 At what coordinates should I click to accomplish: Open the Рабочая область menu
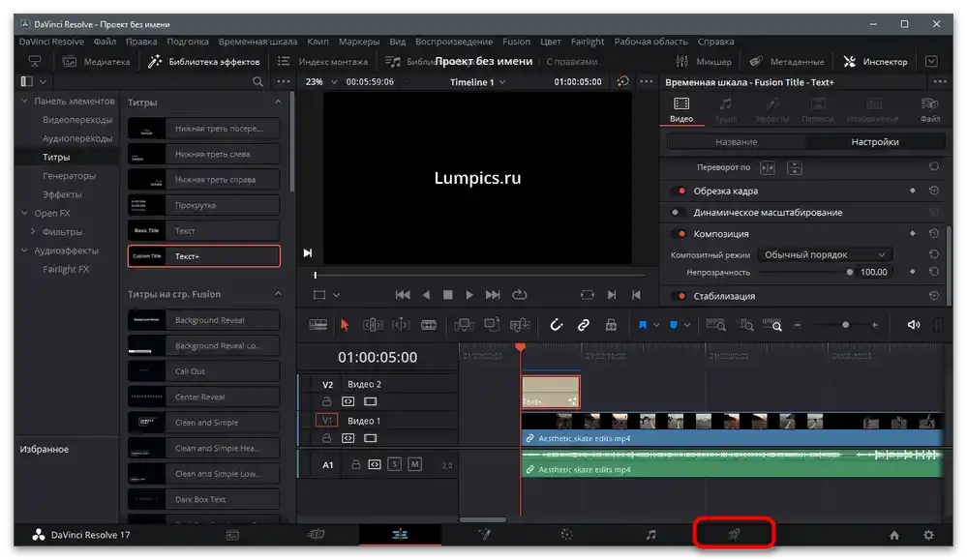click(650, 42)
